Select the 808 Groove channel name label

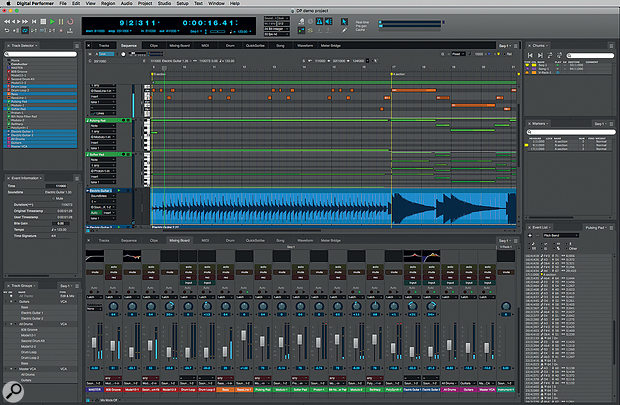(x=113, y=390)
